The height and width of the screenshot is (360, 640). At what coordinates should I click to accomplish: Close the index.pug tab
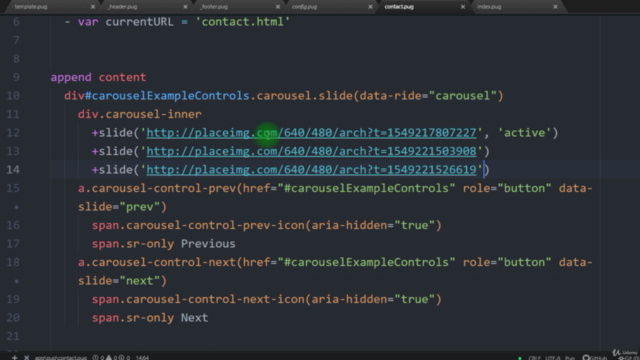point(556,7)
